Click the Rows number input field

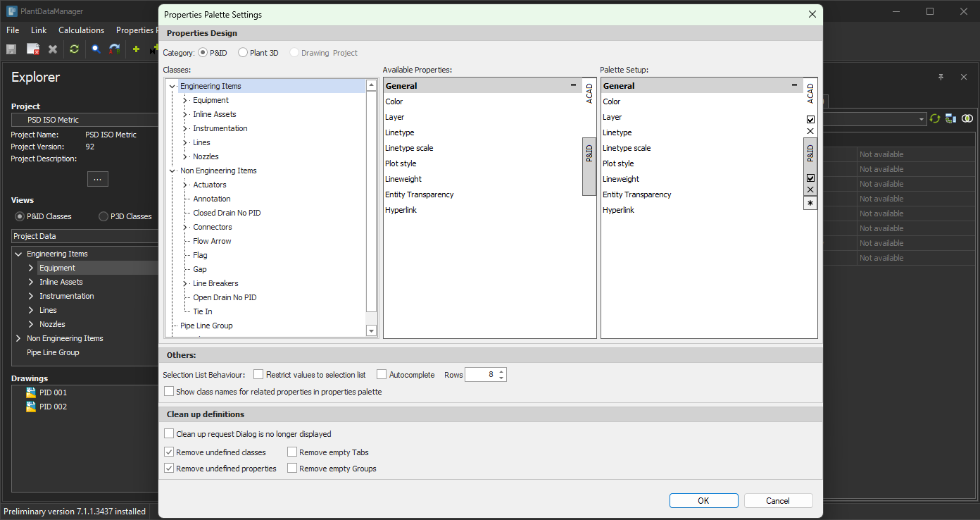pyautogui.click(x=482, y=374)
